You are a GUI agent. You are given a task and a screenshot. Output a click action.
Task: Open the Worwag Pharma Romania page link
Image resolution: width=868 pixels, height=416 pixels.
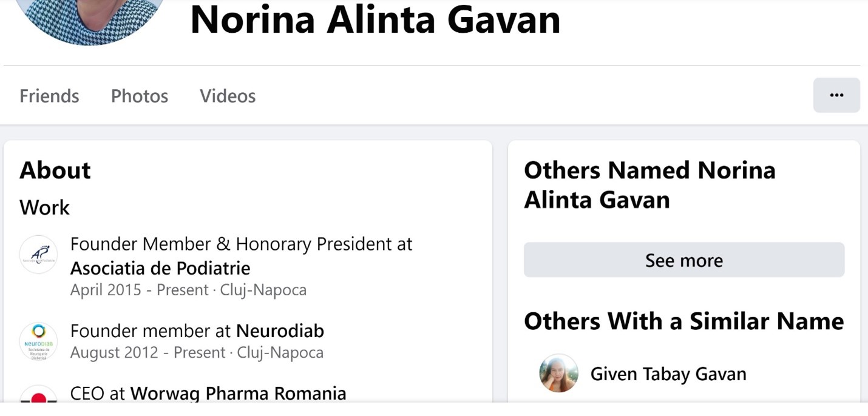coord(238,393)
